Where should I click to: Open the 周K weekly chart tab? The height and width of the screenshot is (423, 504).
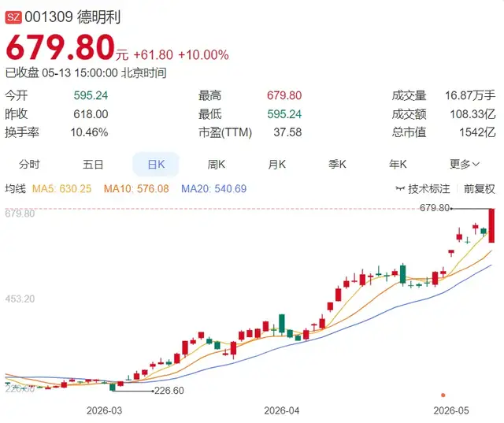pos(217,165)
